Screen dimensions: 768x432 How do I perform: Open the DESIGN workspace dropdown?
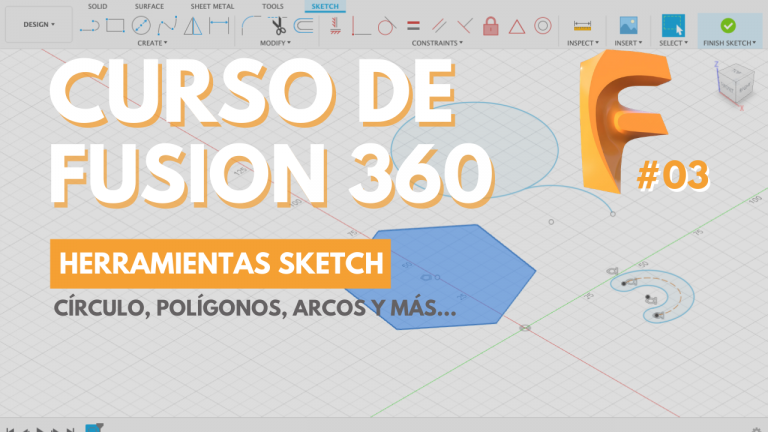coord(39,24)
